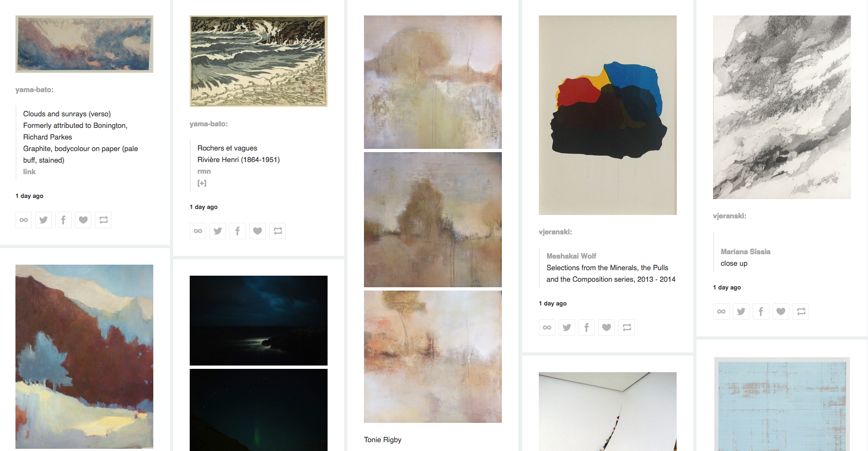Expand the [+] link under Rochers et vagues
This screenshot has width=868, height=451.
(x=202, y=183)
